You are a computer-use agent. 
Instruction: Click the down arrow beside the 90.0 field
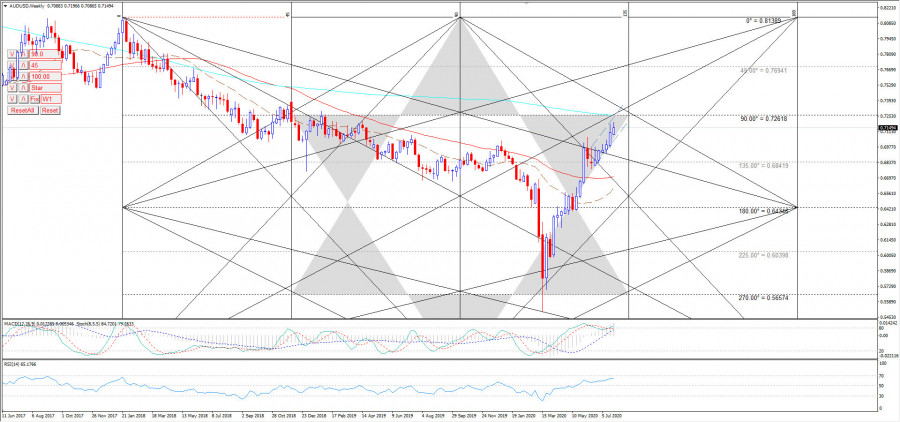click(x=12, y=54)
